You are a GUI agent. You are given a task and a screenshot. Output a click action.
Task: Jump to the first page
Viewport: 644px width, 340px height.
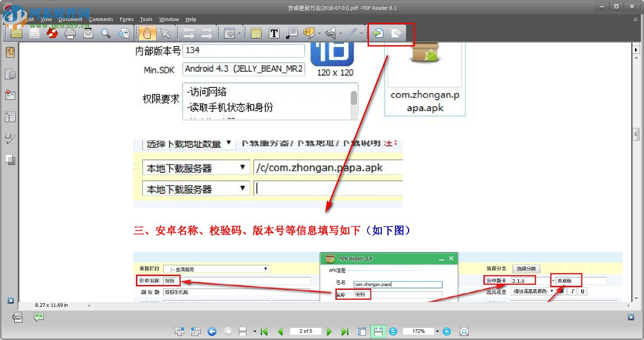point(264,331)
